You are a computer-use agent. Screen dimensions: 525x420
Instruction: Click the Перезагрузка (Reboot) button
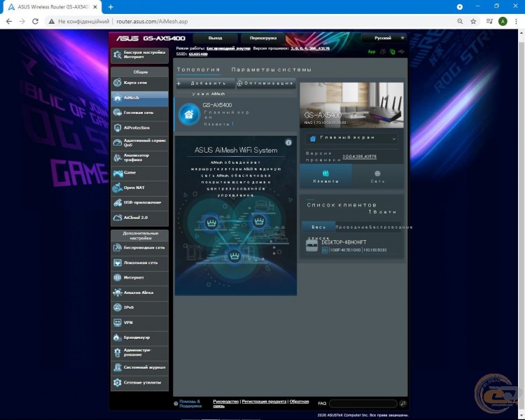263,38
